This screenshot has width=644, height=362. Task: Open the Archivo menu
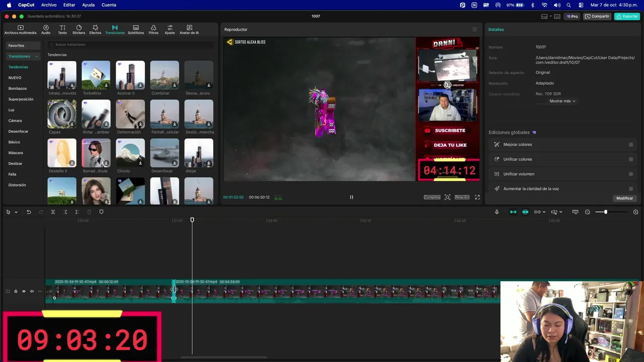[x=49, y=5]
